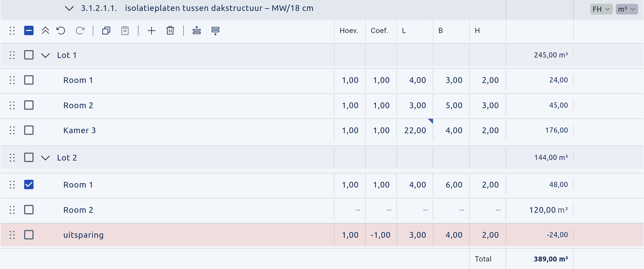Screen dimensions: 644x269
Task: Click the paste clipboard icon
Action: pyautogui.click(x=125, y=31)
